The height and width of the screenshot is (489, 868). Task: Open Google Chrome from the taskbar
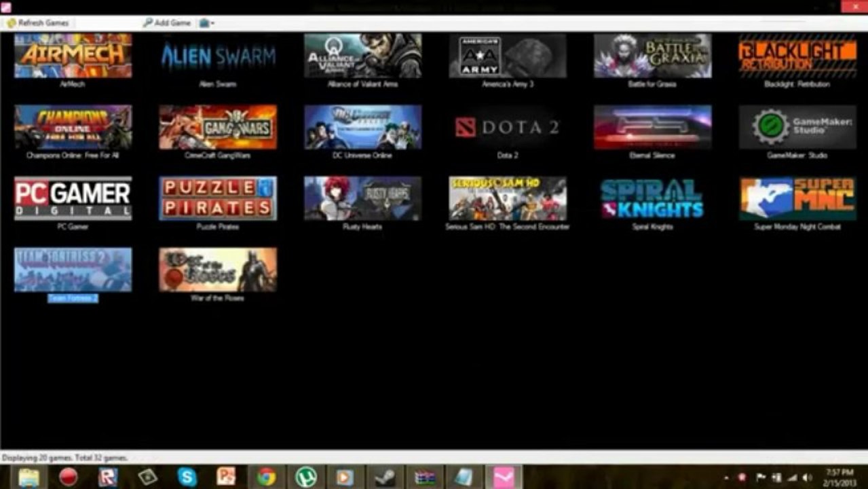[x=266, y=477]
